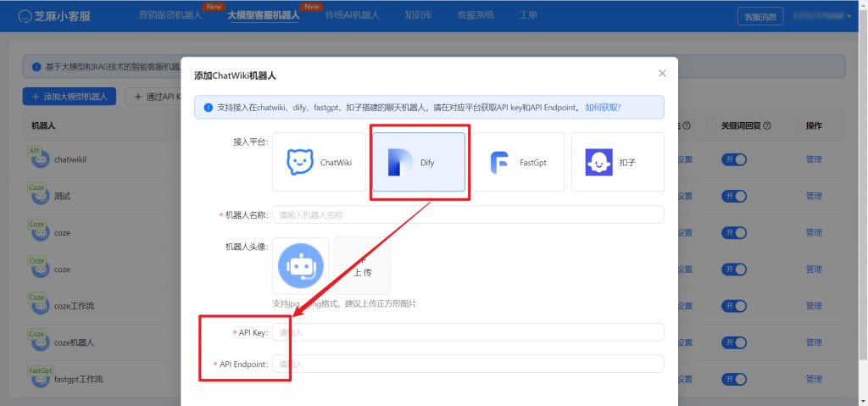
Task: Click the info icon in page banner
Action: coord(36,67)
